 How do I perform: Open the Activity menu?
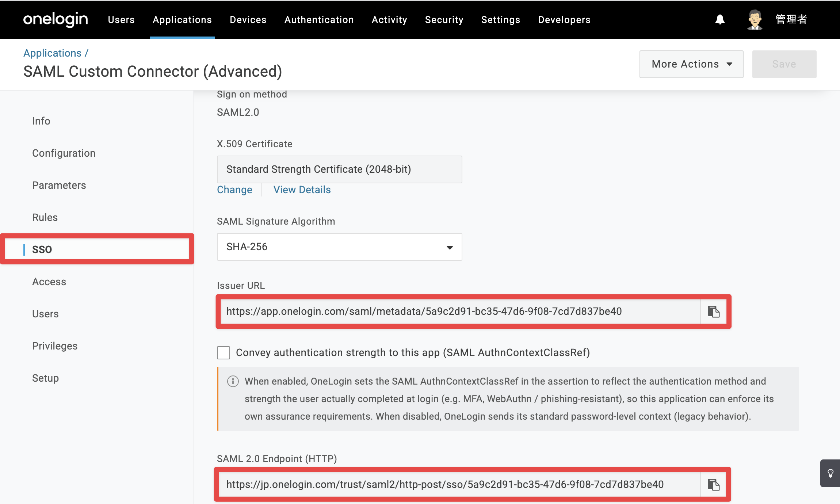(389, 20)
